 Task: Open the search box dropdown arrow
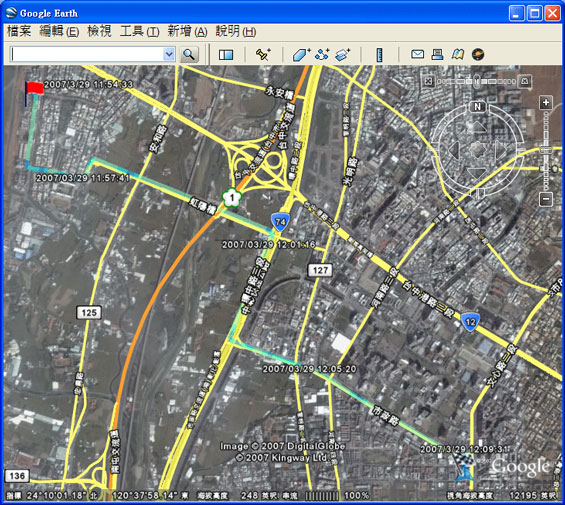(168, 55)
